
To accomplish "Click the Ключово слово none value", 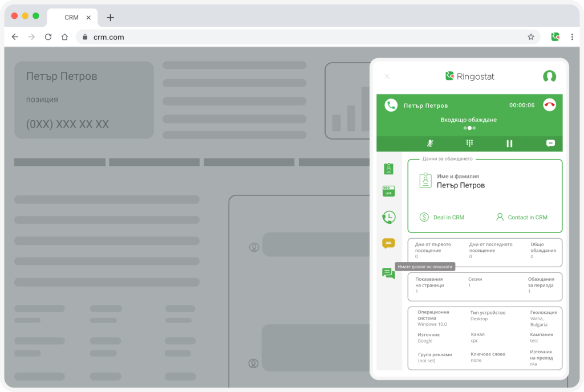I will coord(476,360).
